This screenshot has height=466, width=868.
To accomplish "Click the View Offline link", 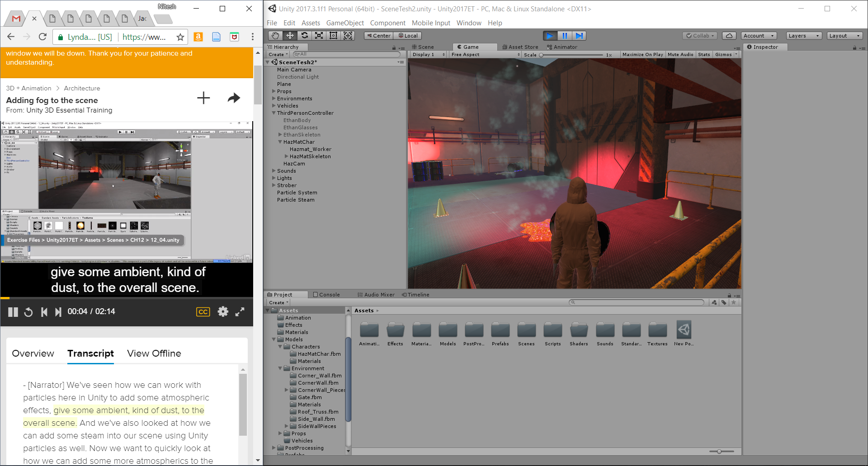I will 154,353.
